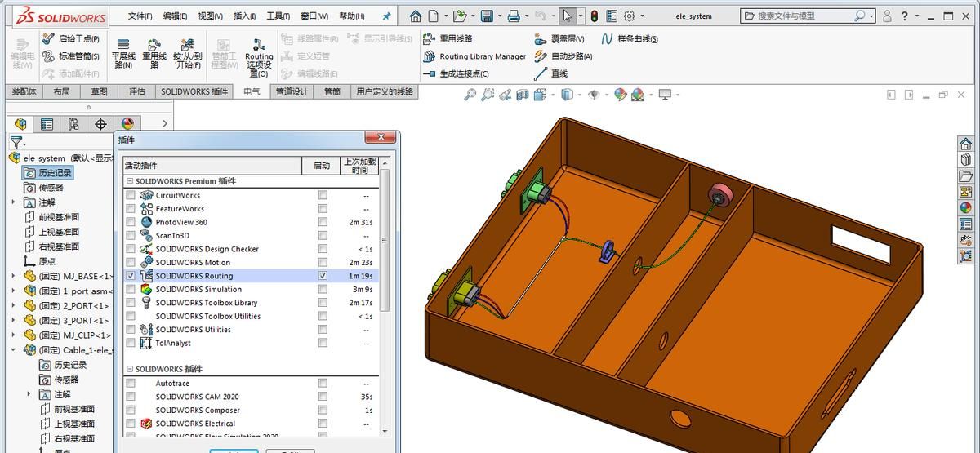Enable the PhotoView 360 add-in checkbox

pos(131,222)
